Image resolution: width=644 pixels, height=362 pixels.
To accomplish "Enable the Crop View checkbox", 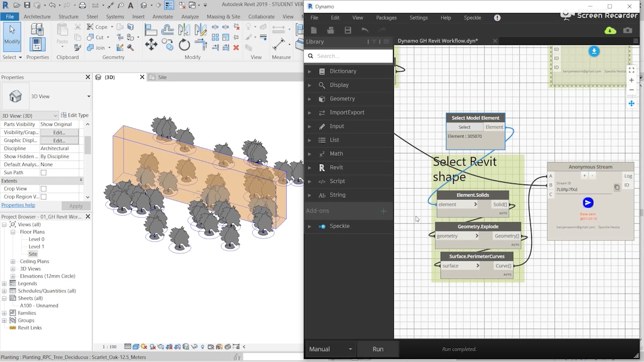I will tap(43, 189).
